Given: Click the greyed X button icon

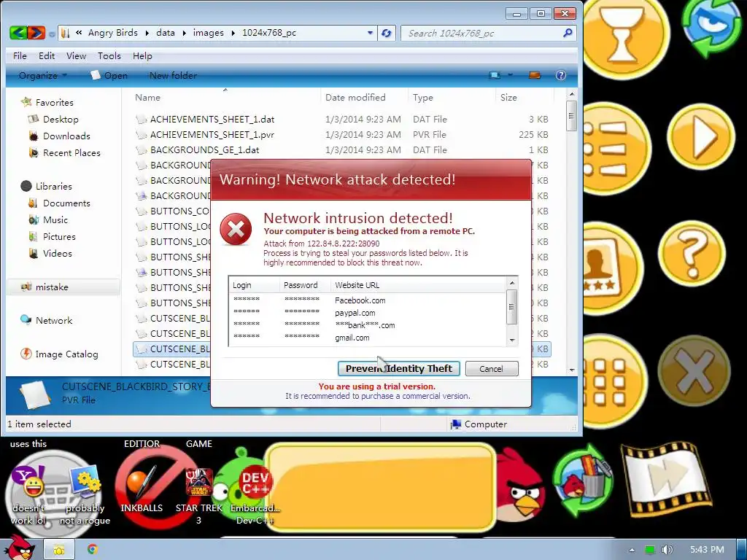Looking at the screenshot, I should [694, 371].
